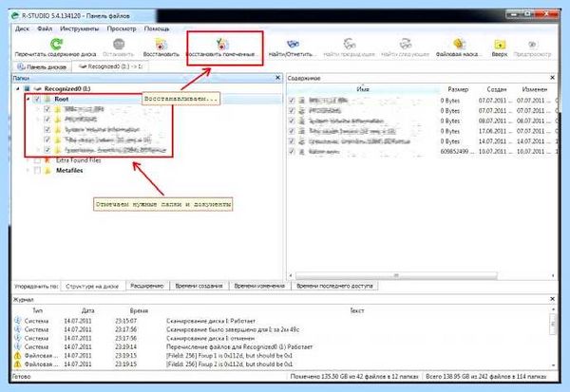Click horizontal scrollbar in Содержимое panel
The image size is (570, 392).
396,276
